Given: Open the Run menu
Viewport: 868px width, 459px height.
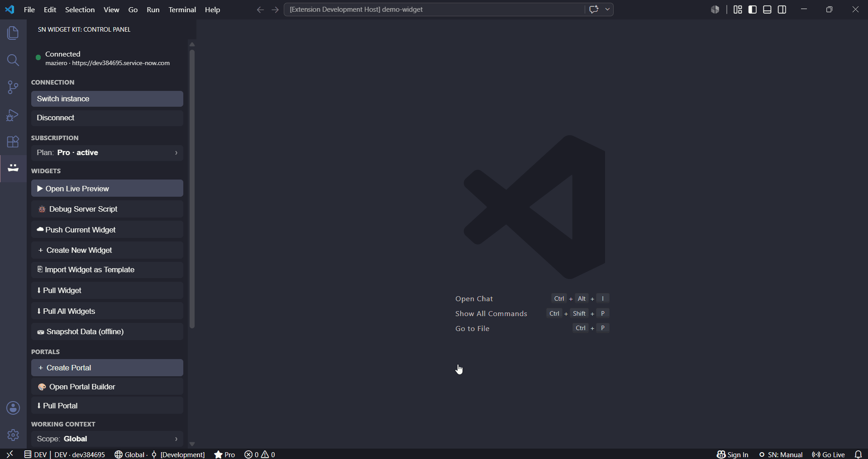Looking at the screenshot, I should 153,9.
